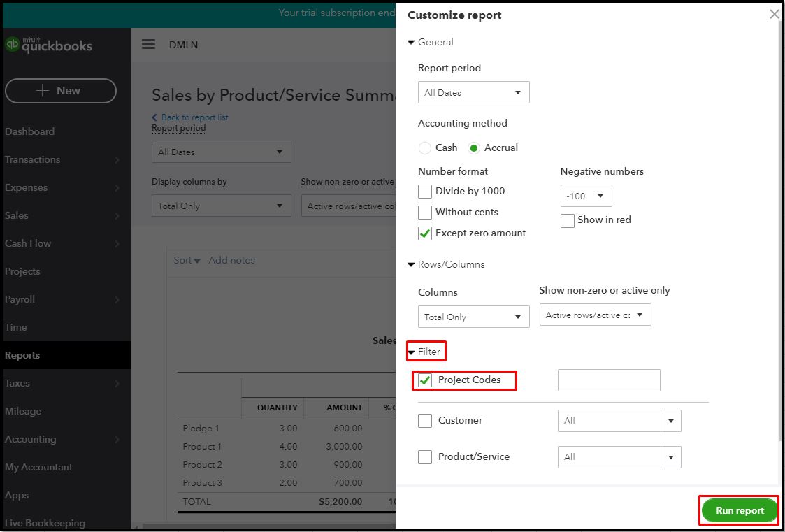
Task: Expand the Payroll sidebar chevron
Action: coord(117,300)
